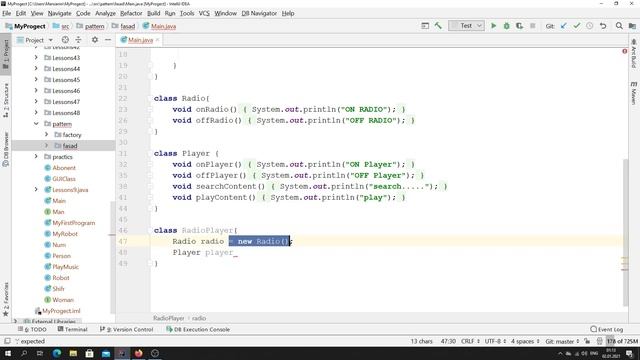Change CRLF line separator setting
Viewport: 640px width, 360px height.
(469, 341)
